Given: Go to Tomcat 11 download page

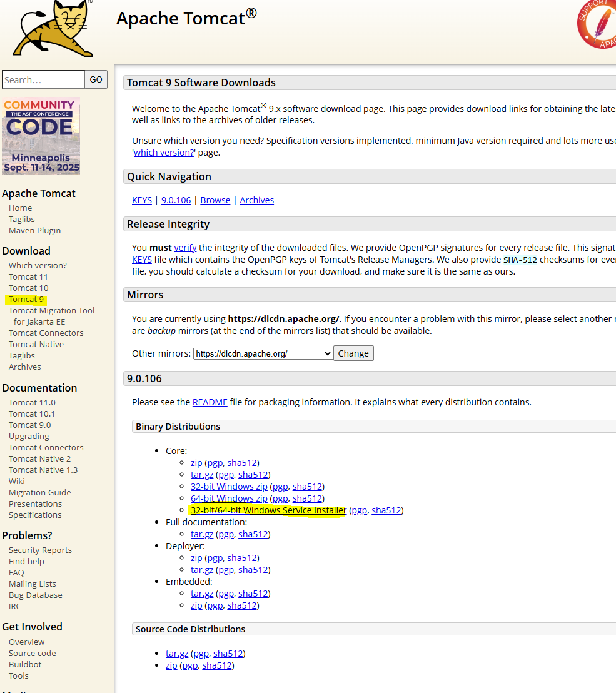Looking at the screenshot, I should [28, 276].
